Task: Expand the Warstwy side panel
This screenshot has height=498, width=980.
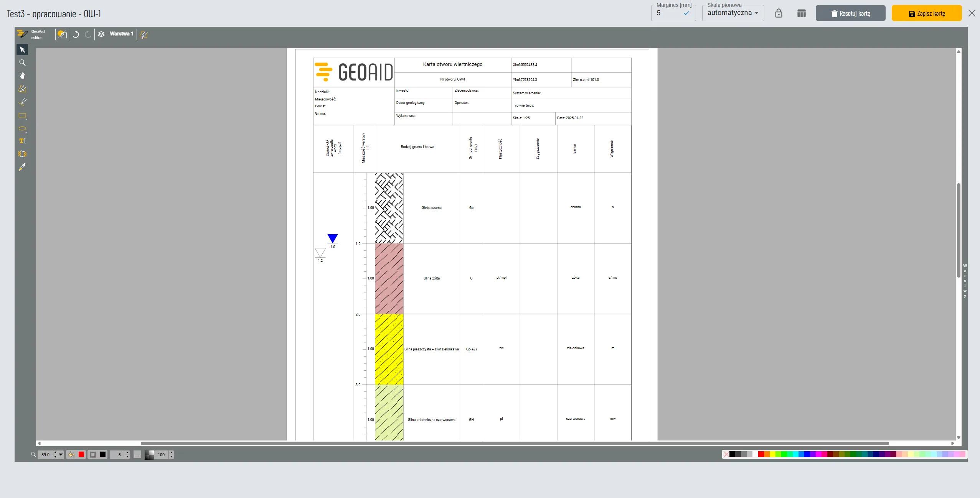Action: point(965,281)
